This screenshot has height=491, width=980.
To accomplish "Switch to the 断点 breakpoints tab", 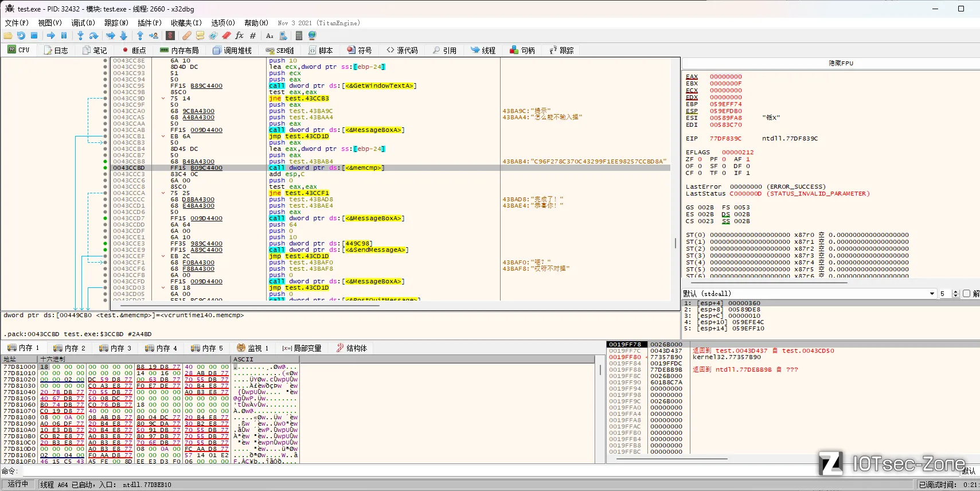I will click(x=134, y=50).
